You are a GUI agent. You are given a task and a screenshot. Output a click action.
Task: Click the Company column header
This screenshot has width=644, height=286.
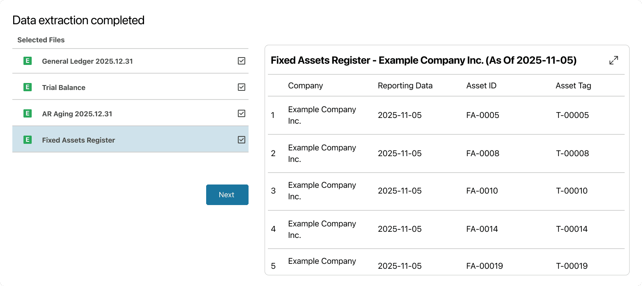(305, 85)
